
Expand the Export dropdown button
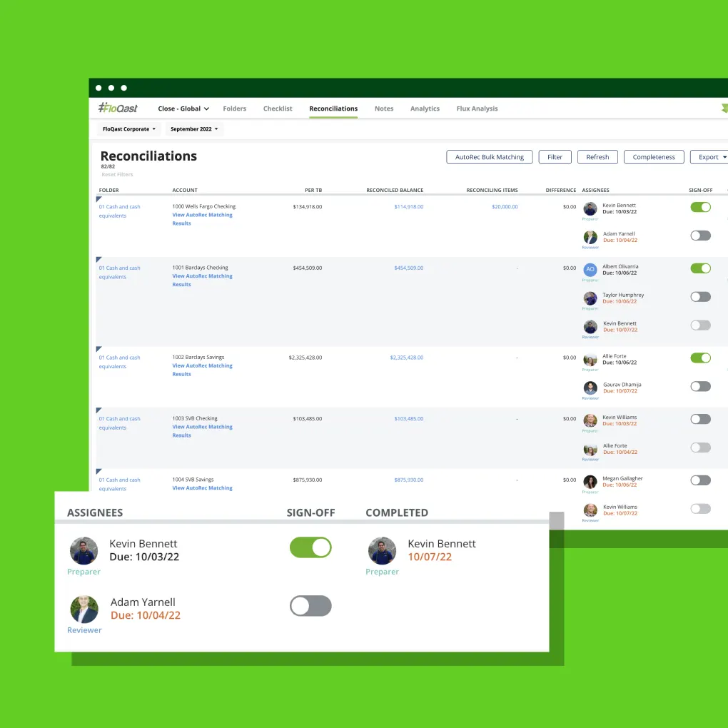[710, 157]
